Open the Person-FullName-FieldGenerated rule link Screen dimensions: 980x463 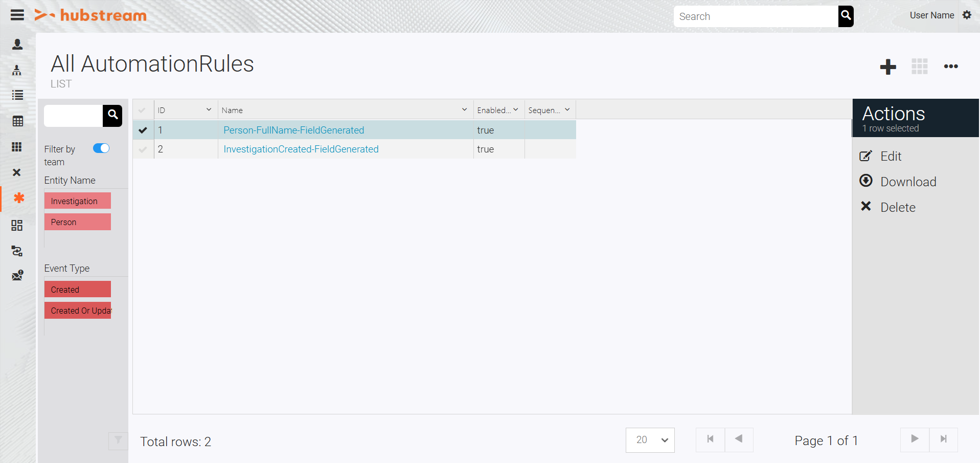point(293,130)
